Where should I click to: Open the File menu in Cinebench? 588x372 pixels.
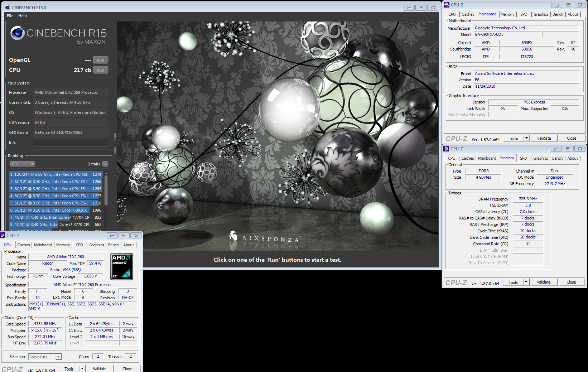(10, 16)
